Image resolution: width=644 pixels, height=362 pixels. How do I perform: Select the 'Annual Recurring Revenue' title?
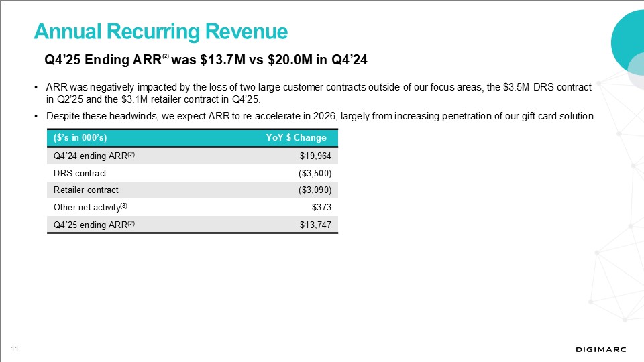point(161,31)
